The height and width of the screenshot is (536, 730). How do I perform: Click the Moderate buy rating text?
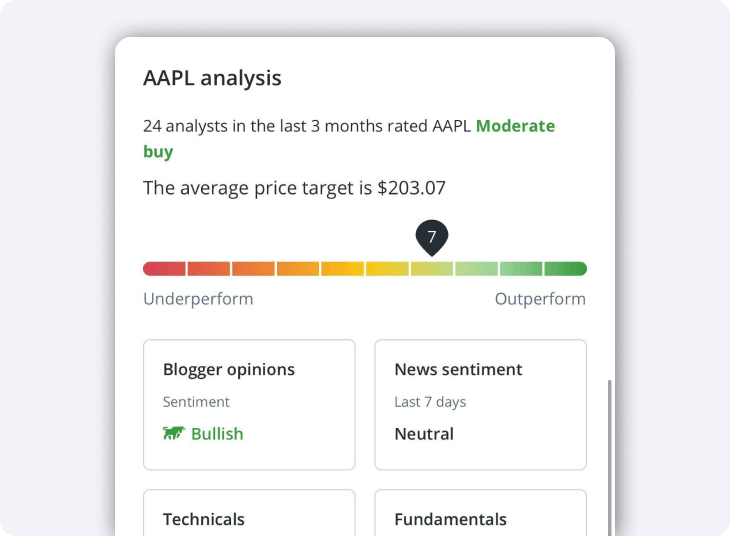pyautogui.click(x=514, y=127)
